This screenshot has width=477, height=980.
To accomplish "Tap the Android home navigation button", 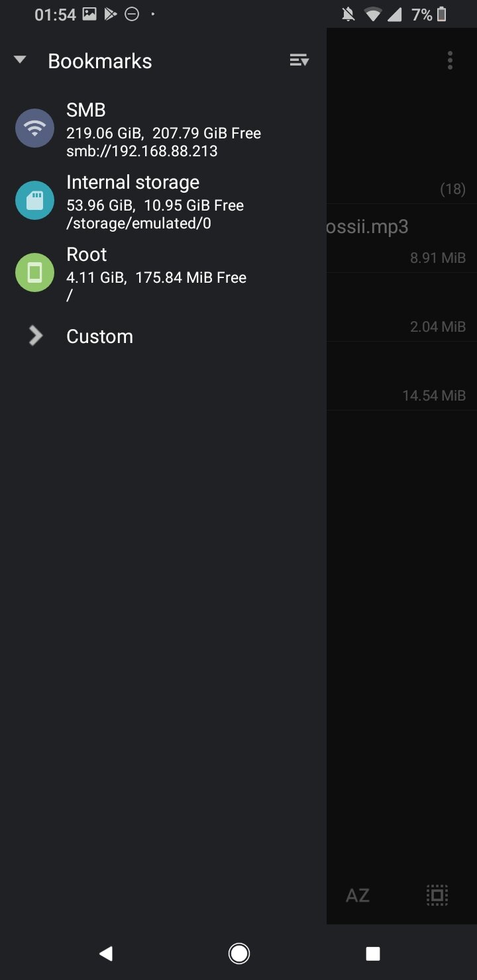I will point(238,953).
